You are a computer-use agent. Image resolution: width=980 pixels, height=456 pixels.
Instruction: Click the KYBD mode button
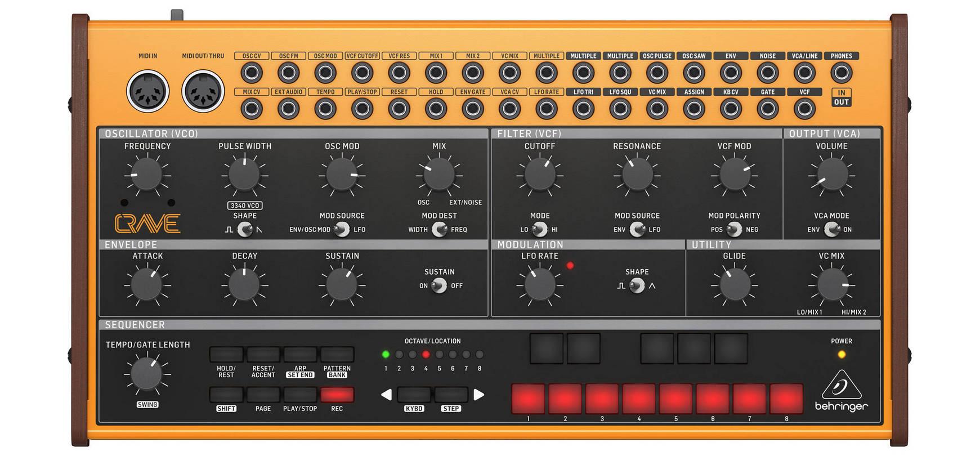pos(414,395)
